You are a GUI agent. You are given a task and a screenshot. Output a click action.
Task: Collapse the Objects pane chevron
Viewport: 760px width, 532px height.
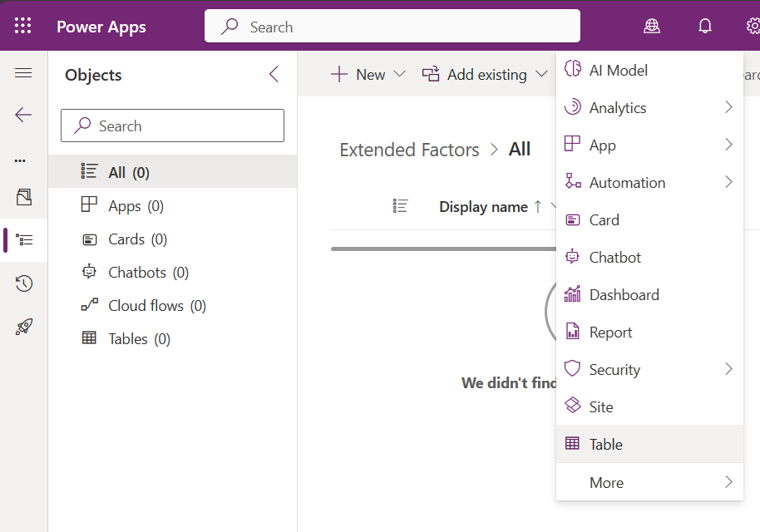click(x=274, y=74)
